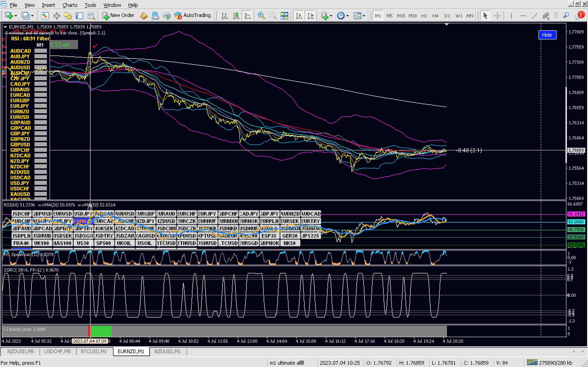The height and width of the screenshot is (367, 588).
Task: Toggle the Chart Shift button
Action: pyautogui.click(x=310, y=16)
